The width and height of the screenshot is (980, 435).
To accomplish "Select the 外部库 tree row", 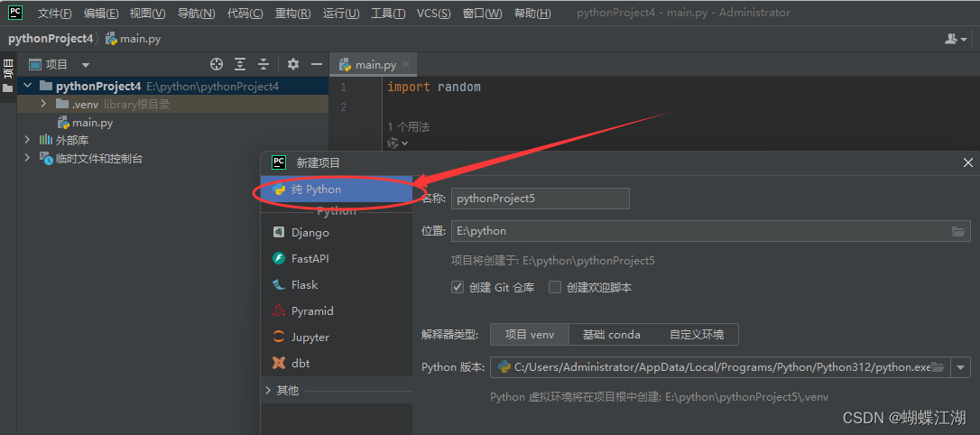I will [173, 140].
